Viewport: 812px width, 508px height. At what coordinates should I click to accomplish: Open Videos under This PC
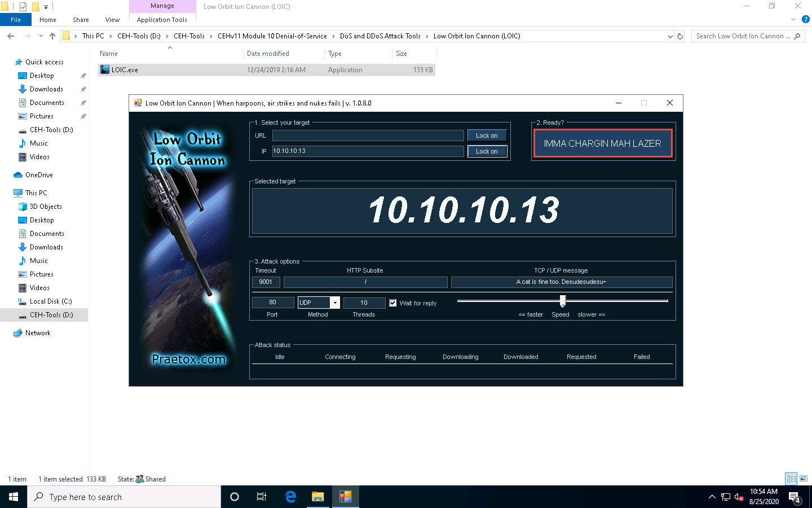[x=39, y=288]
